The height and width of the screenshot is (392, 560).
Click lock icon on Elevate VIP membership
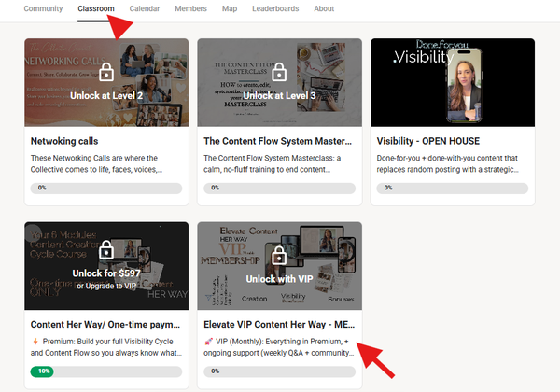279,255
